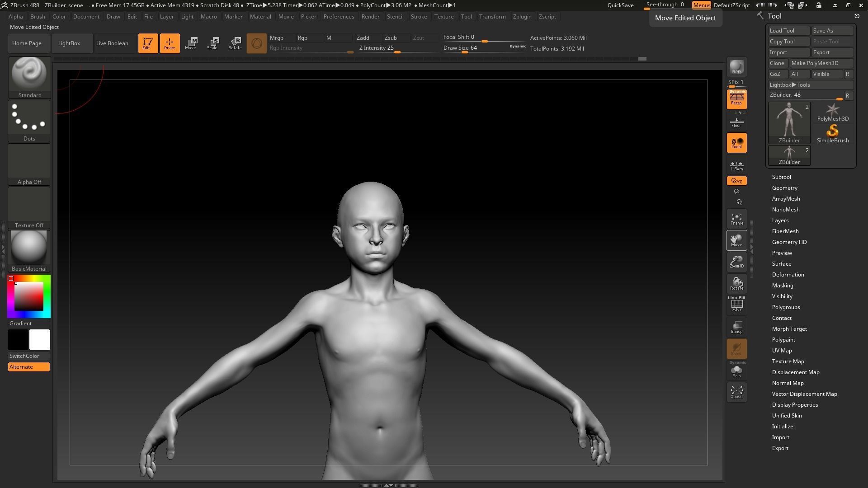The image size is (868, 488).
Task: Select the Draw tool in toolbar
Action: point(170,43)
